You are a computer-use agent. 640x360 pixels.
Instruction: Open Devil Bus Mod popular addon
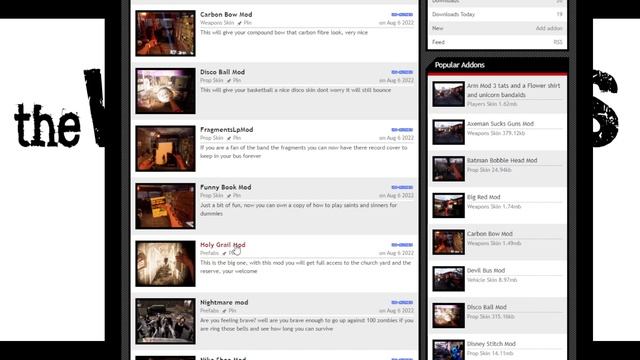[486, 271]
